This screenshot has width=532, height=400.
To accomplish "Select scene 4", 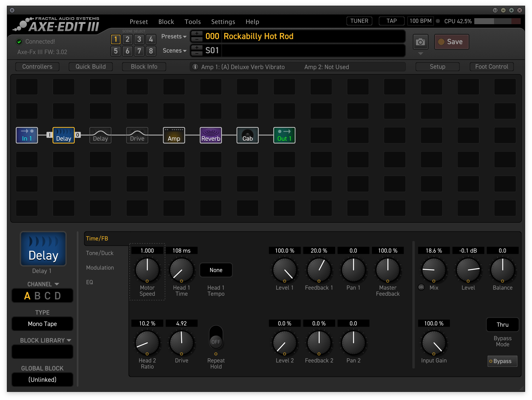I will coord(151,39).
